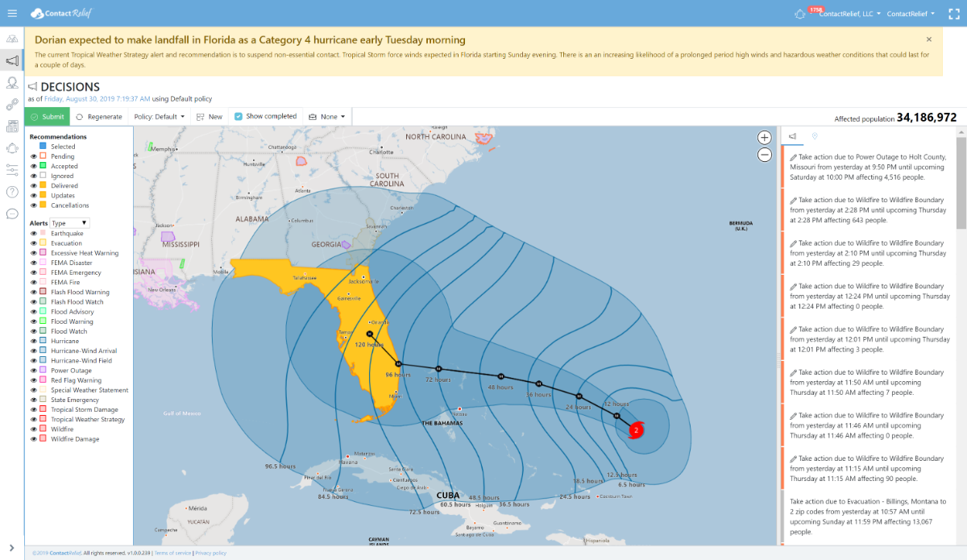Open the hamburger navigation menu
The height and width of the screenshot is (560, 967).
12,13
